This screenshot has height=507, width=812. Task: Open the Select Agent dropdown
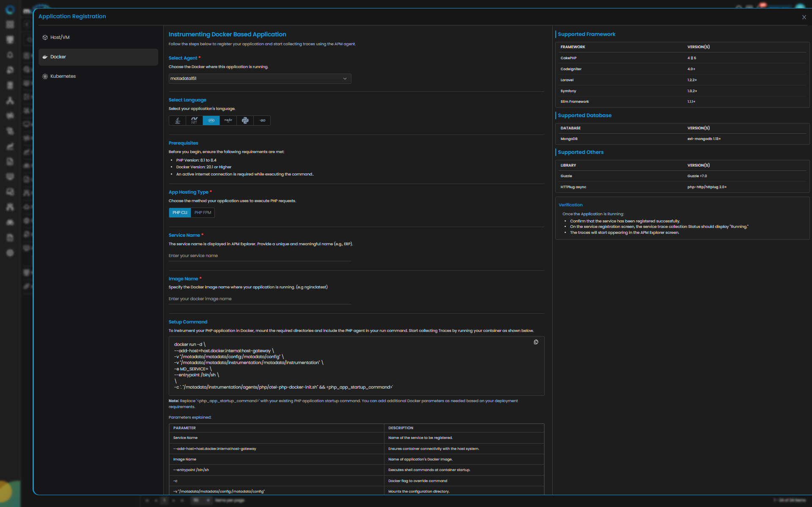click(x=254, y=79)
